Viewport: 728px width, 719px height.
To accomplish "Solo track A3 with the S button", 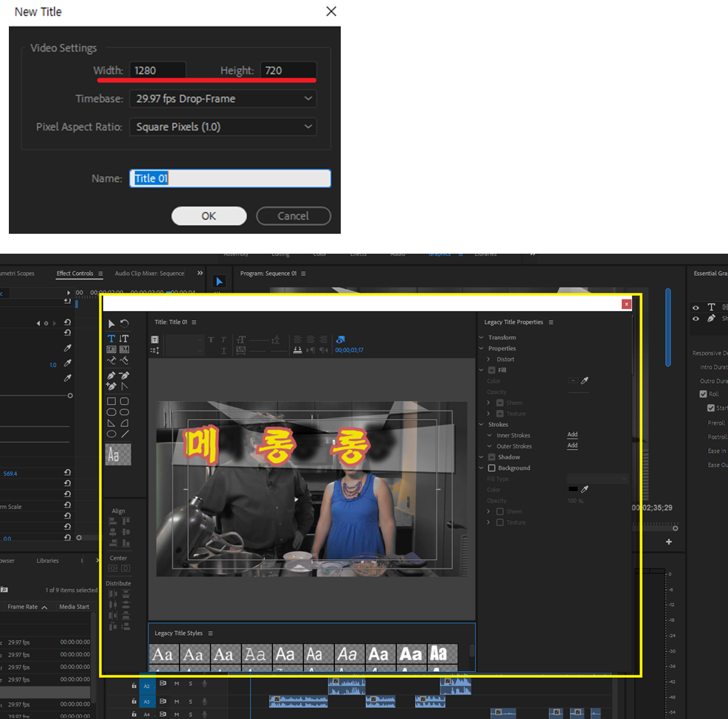I will 190,701.
